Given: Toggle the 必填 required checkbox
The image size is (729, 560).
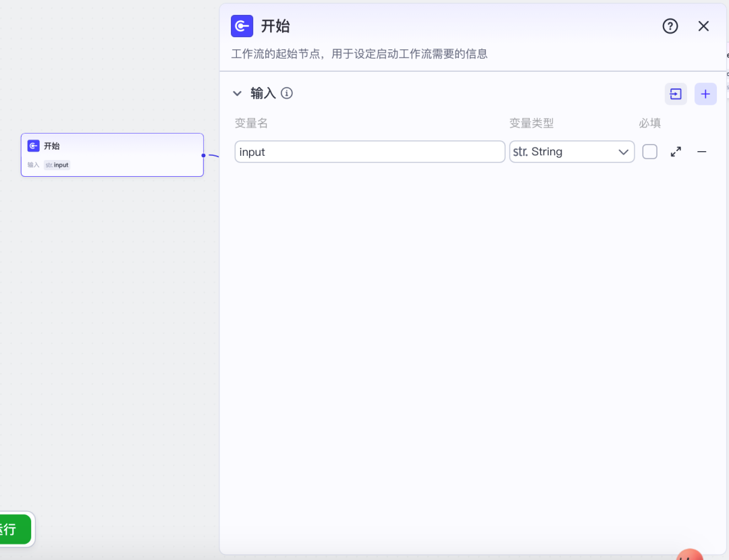Looking at the screenshot, I should pos(649,152).
